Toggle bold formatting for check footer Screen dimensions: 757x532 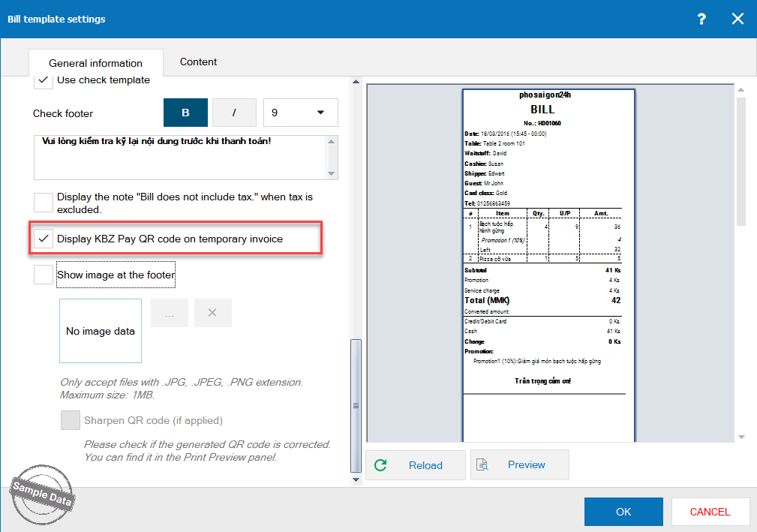(x=185, y=113)
